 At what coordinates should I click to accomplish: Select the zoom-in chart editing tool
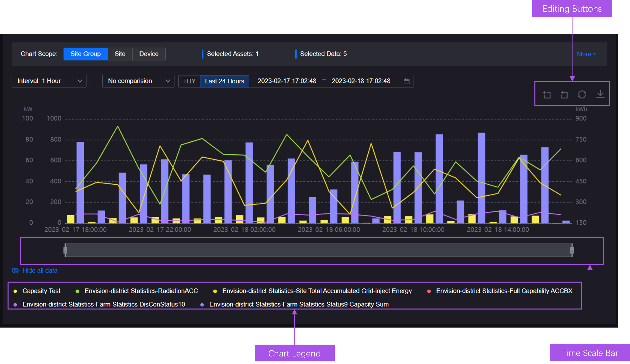click(547, 95)
